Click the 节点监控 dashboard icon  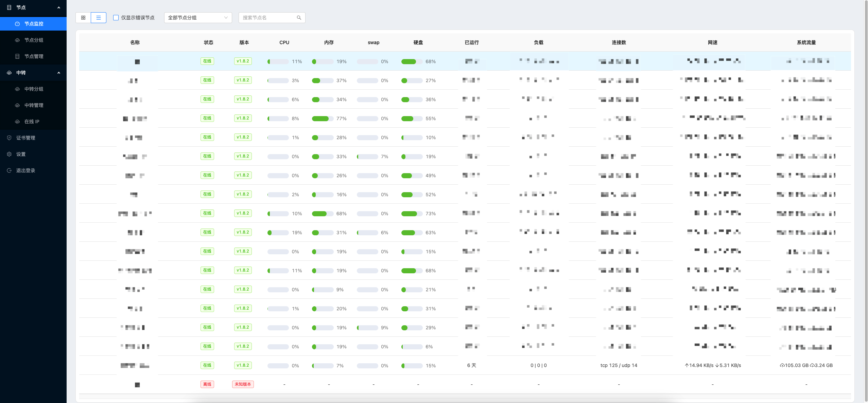17,24
